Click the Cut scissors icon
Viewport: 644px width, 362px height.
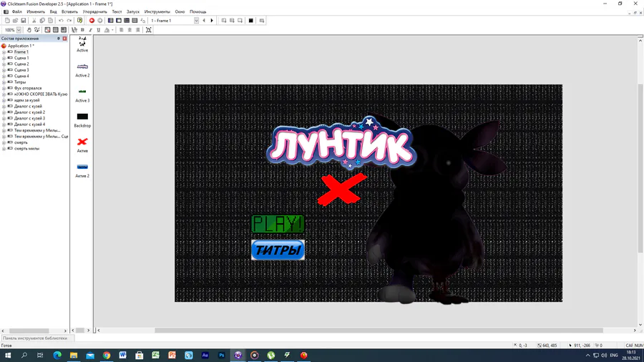pyautogui.click(x=34, y=21)
